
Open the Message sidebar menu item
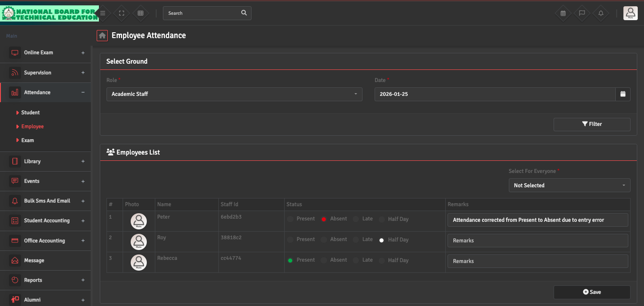tap(34, 260)
